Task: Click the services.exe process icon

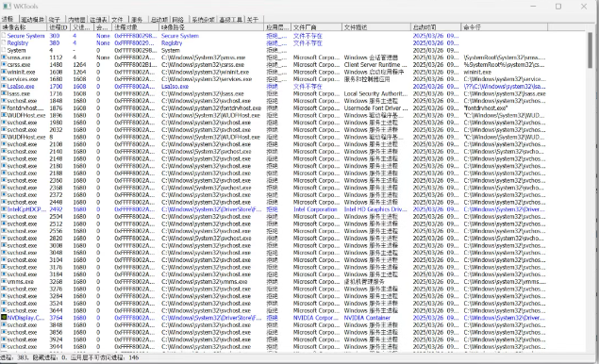Action: [x=4, y=79]
